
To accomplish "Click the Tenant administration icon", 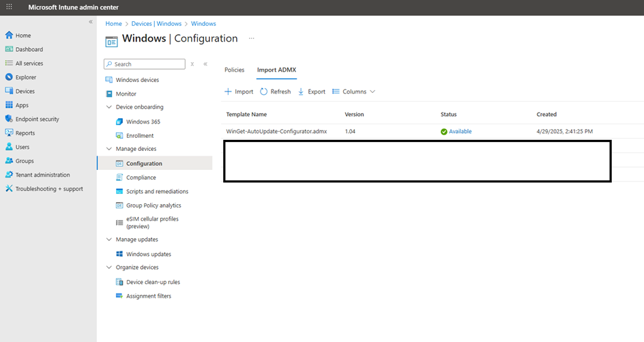I will coord(9,175).
